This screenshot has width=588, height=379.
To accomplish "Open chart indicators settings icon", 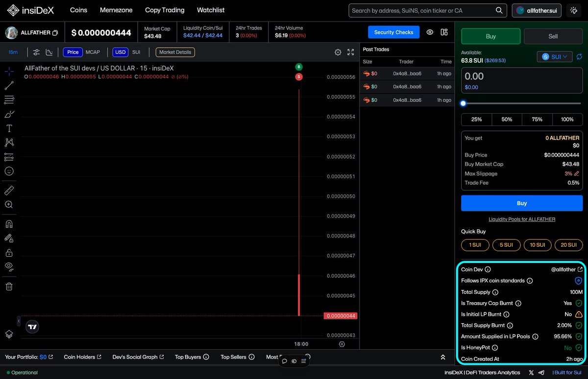I will (x=36, y=52).
